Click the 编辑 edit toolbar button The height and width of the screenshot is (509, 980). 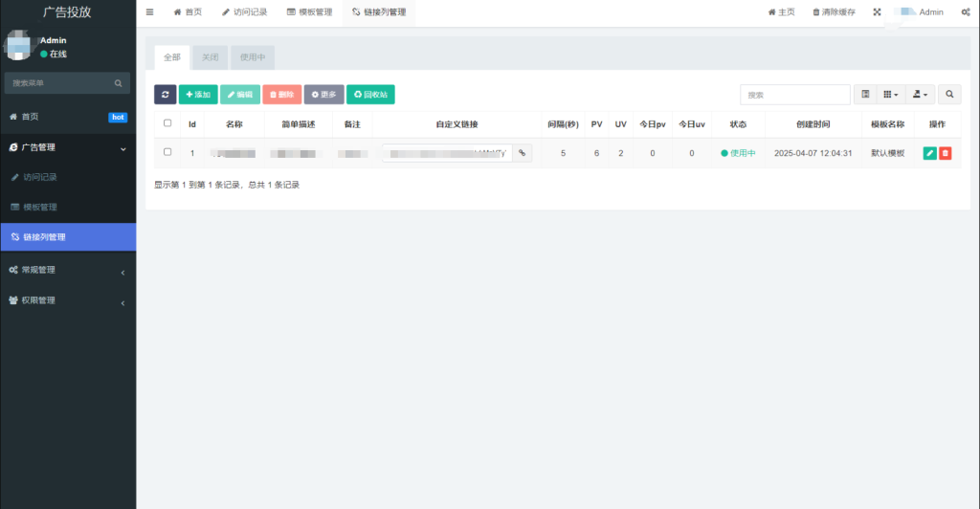coord(240,95)
